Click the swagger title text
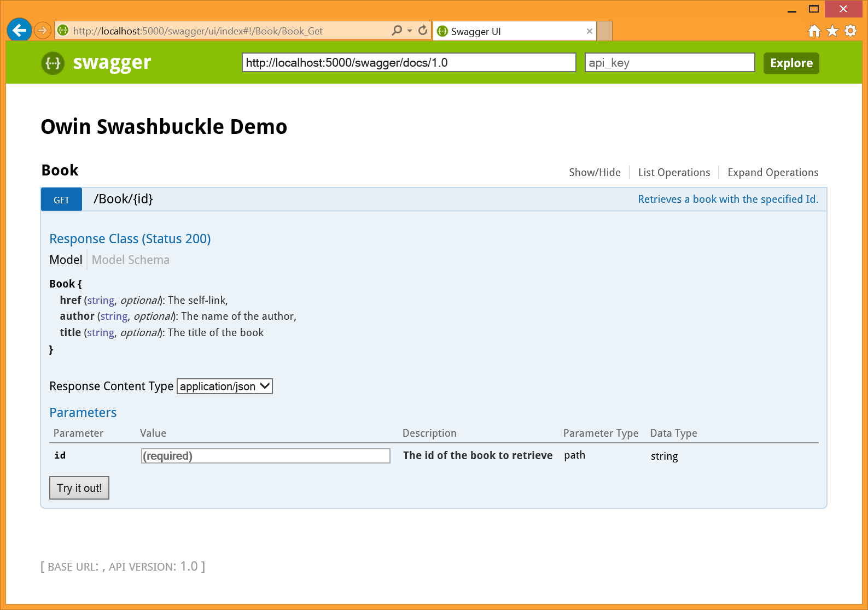 pos(112,63)
